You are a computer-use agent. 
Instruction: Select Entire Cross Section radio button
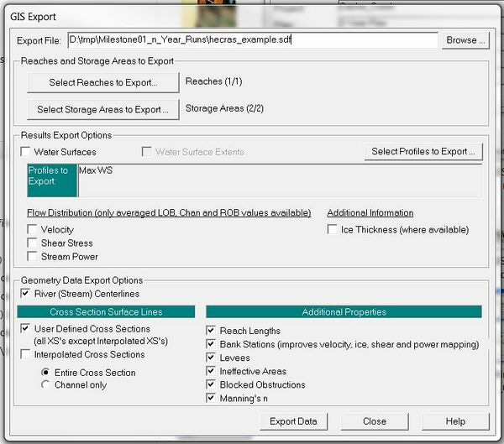click(45, 373)
